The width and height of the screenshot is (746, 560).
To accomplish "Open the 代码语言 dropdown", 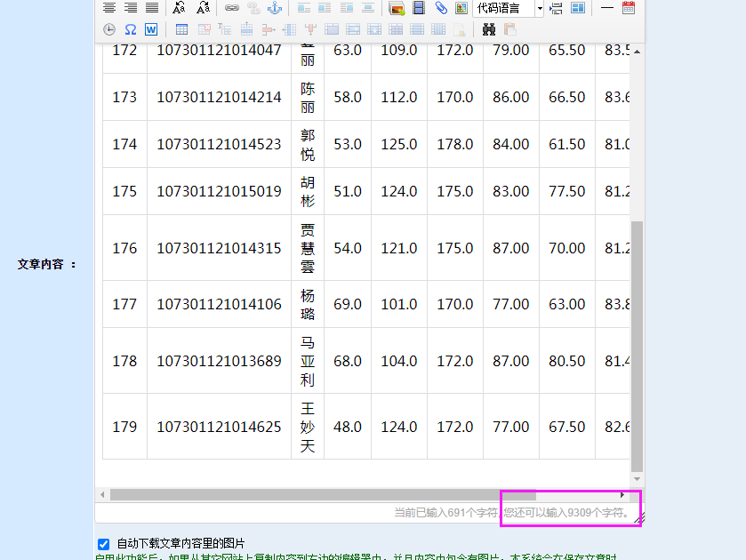I will click(x=503, y=8).
